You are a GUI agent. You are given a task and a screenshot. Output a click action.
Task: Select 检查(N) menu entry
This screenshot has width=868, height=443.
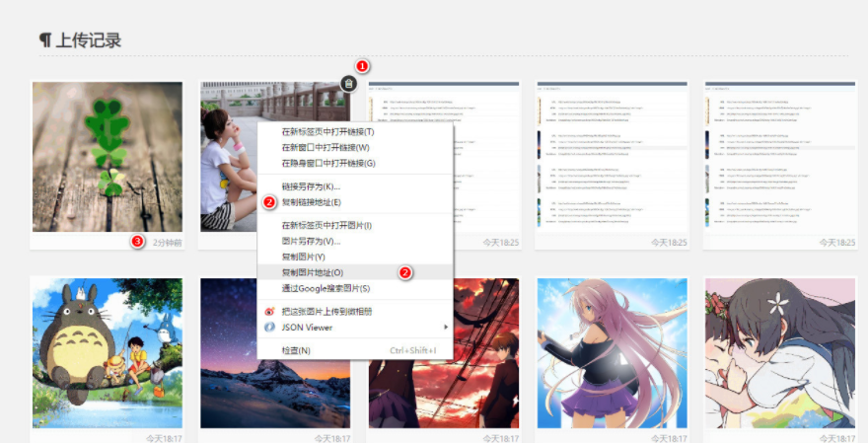click(x=355, y=350)
